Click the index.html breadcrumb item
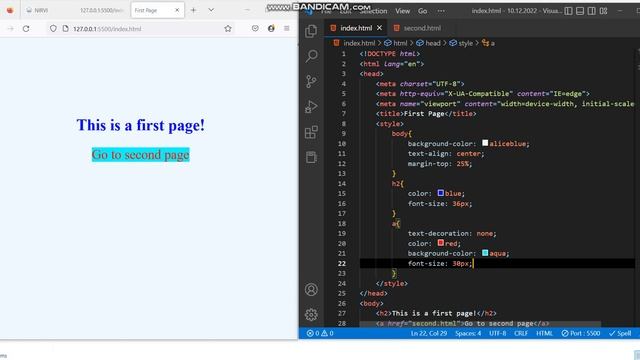This screenshot has height=360, width=640. coord(354,43)
